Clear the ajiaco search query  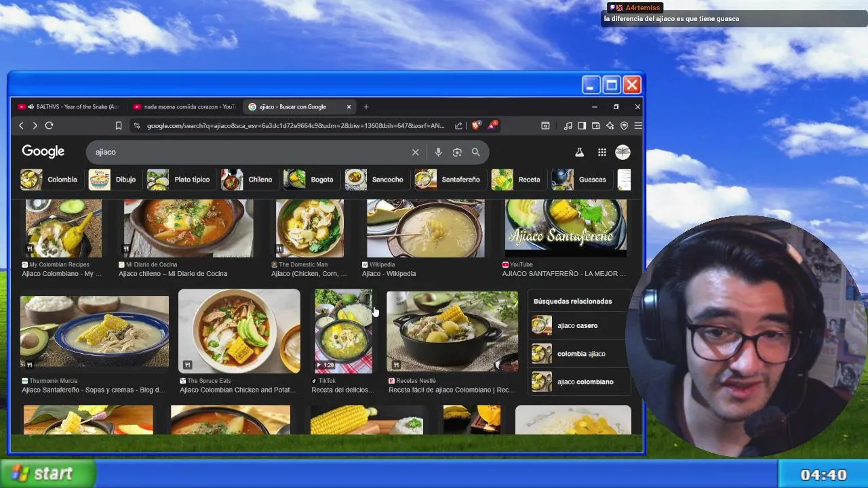(416, 152)
